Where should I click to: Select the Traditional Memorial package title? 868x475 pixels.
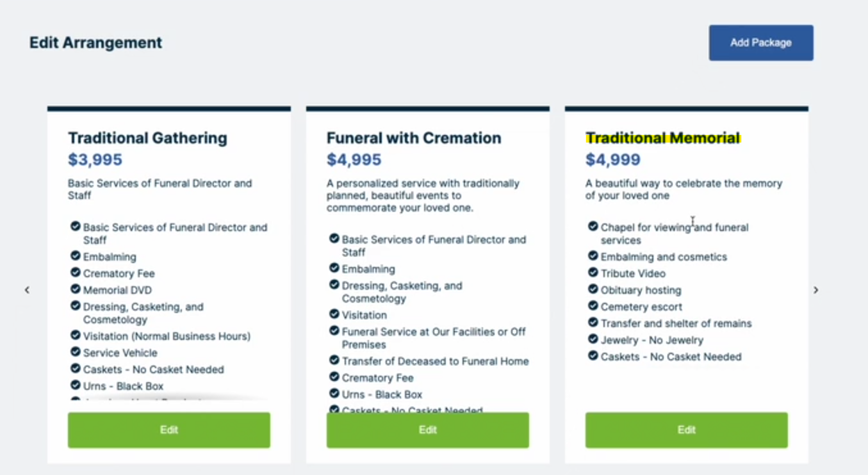pos(662,138)
